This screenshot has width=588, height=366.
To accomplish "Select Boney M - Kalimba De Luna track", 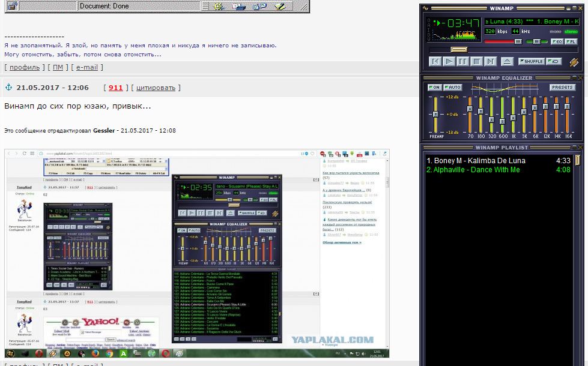I will [x=499, y=161].
